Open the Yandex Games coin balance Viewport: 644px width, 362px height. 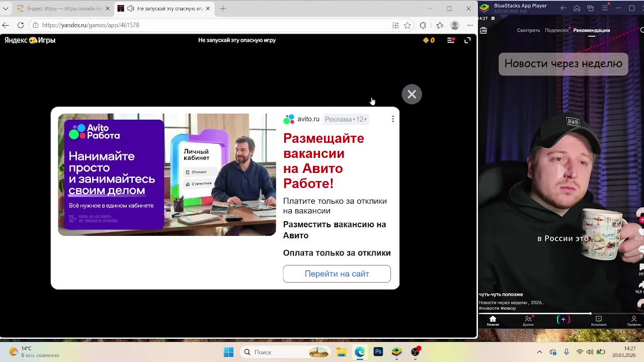pos(429,40)
